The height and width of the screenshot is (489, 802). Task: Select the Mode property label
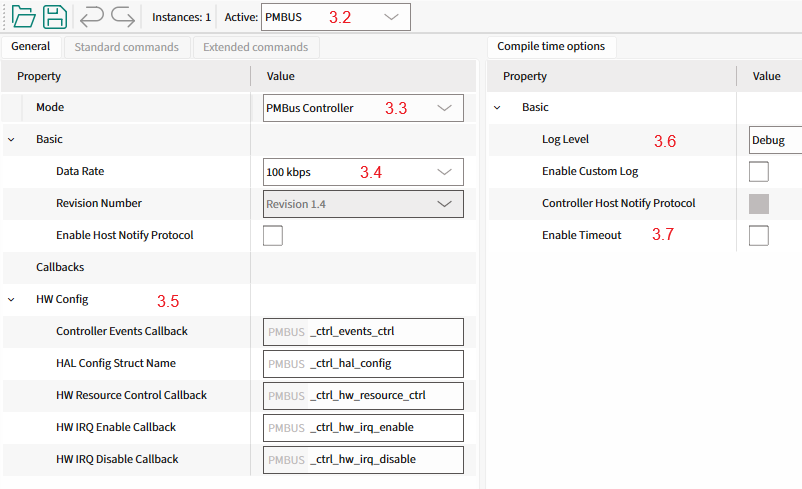[x=50, y=107]
